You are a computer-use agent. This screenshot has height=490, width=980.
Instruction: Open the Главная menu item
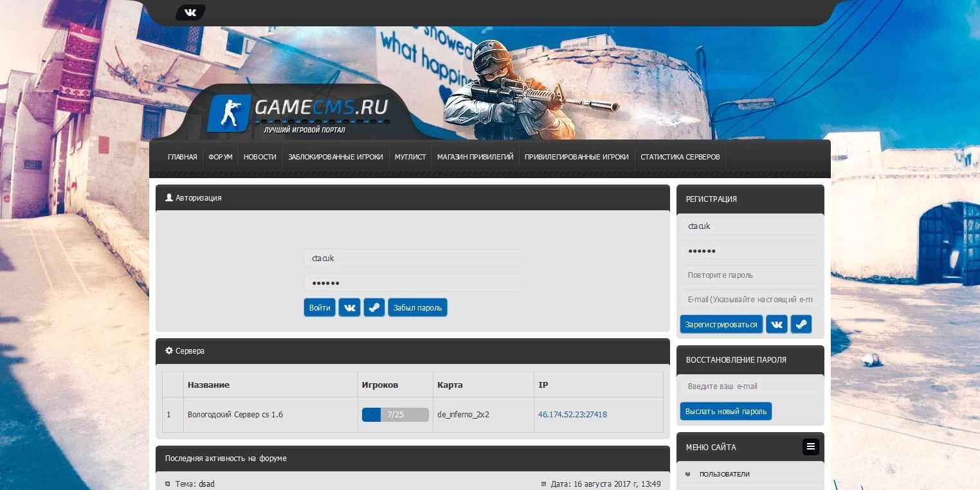point(183,157)
